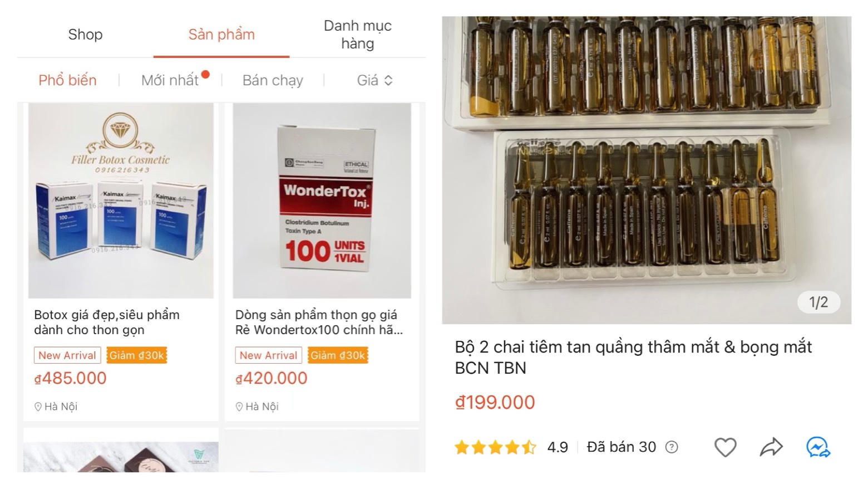Image resolution: width=868 pixels, height=489 pixels.
Task: Open the WonderTox 100 Units product image
Action: coord(322,201)
